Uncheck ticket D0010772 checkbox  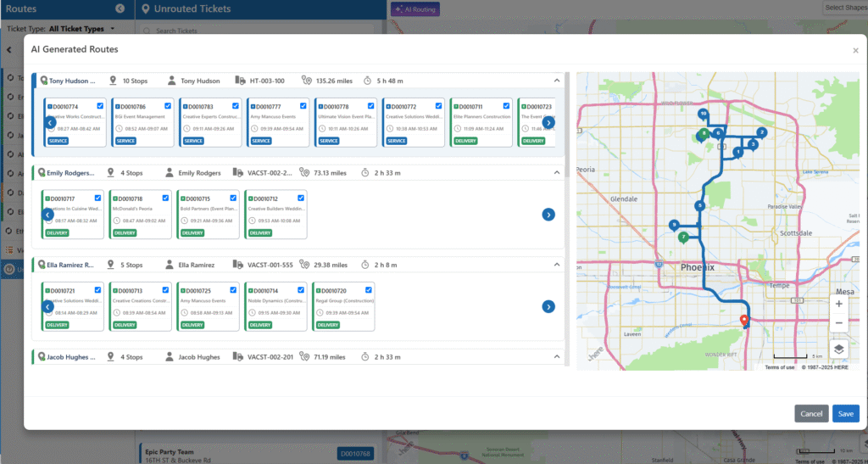[438, 106]
